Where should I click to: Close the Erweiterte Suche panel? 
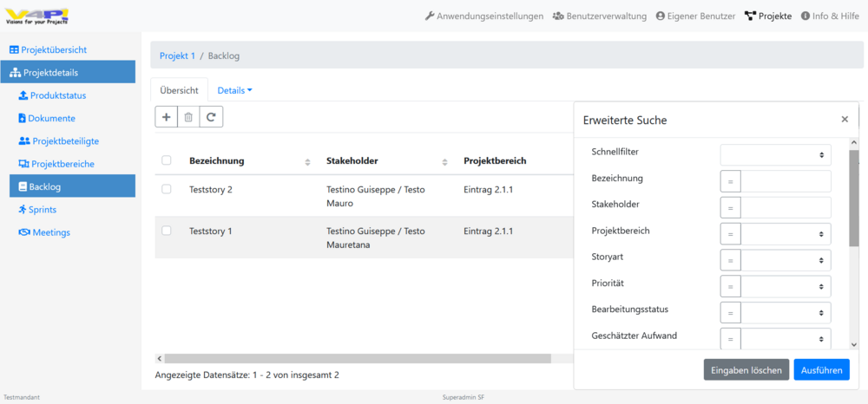click(845, 120)
